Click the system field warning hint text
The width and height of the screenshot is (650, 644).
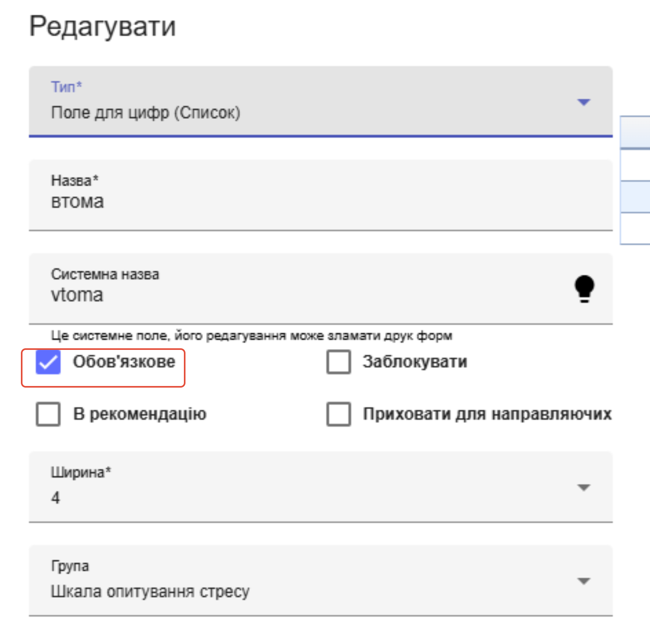(x=251, y=335)
